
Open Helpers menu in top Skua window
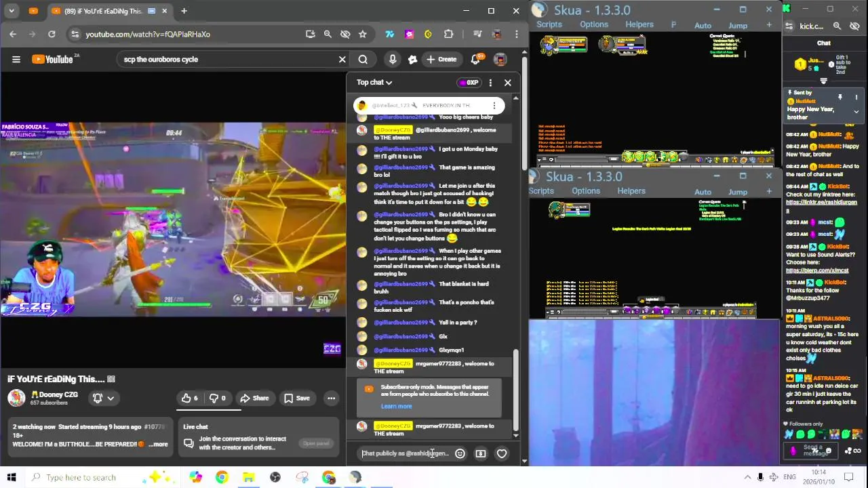pyautogui.click(x=639, y=24)
